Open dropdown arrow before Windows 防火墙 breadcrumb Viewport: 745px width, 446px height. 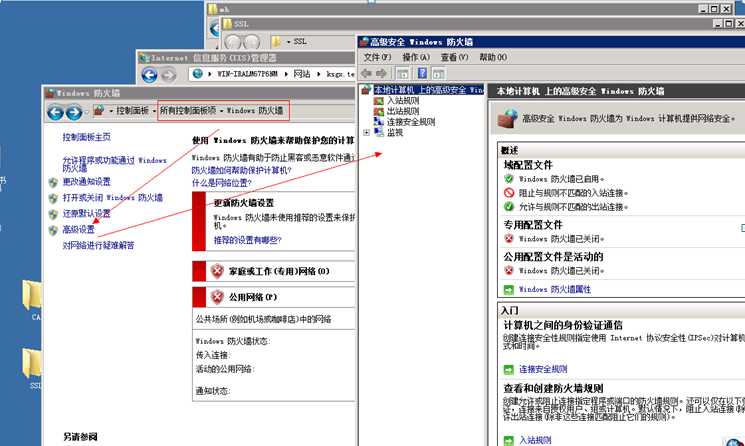pyautogui.click(x=221, y=111)
